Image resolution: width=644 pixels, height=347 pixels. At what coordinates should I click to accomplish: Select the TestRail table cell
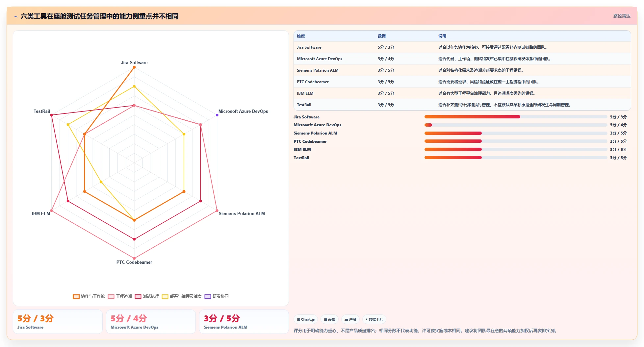pyautogui.click(x=334, y=105)
